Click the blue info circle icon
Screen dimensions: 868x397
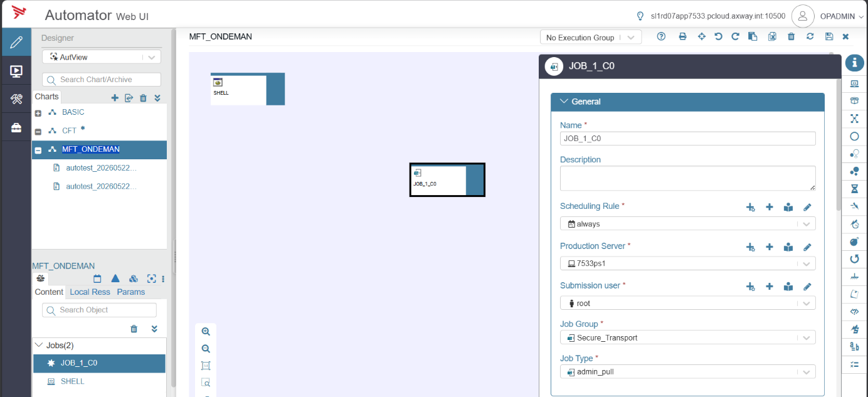point(854,63)
